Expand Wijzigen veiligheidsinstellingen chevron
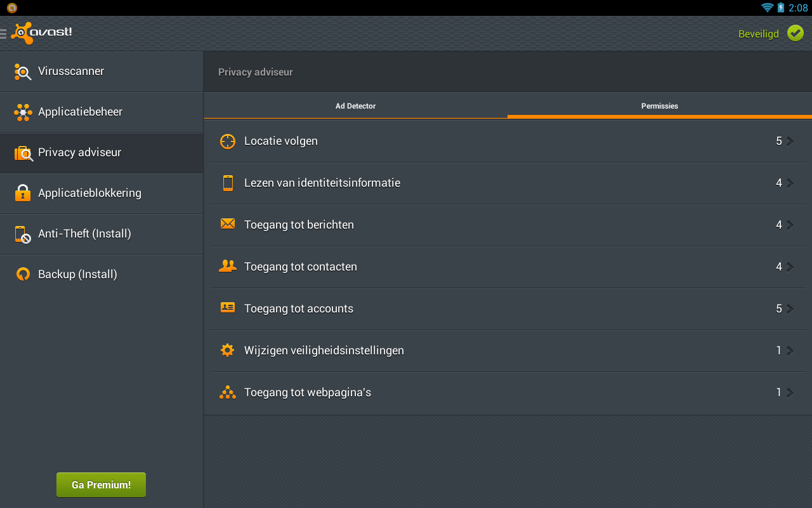The image size is (812, 508). coord(790,351)
